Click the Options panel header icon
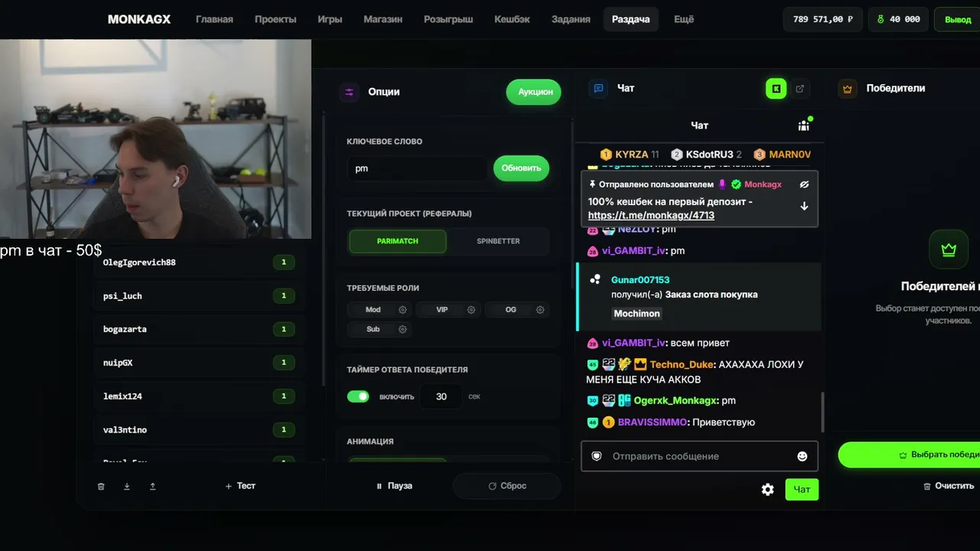This screenshot has height=551, width=980. click(349, 92)
